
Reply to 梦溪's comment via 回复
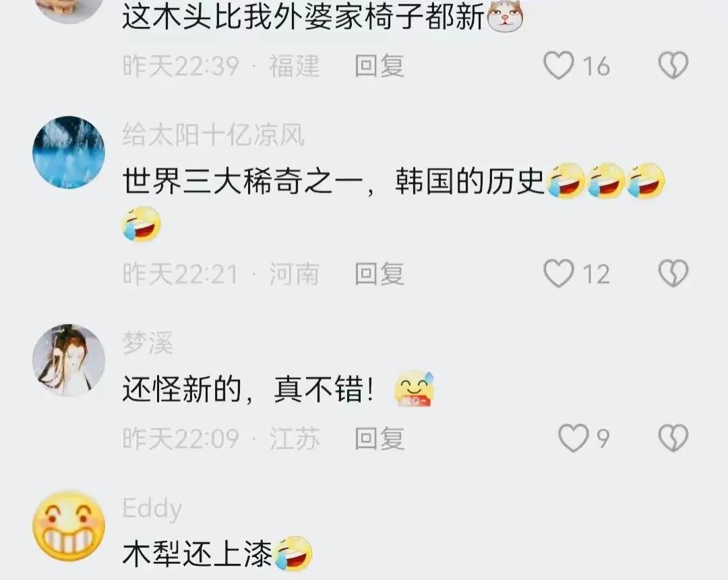coord(380,438)
